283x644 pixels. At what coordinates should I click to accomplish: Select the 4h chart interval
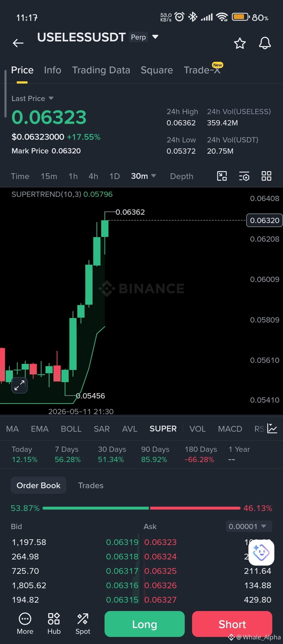click(x=93, y=176)
